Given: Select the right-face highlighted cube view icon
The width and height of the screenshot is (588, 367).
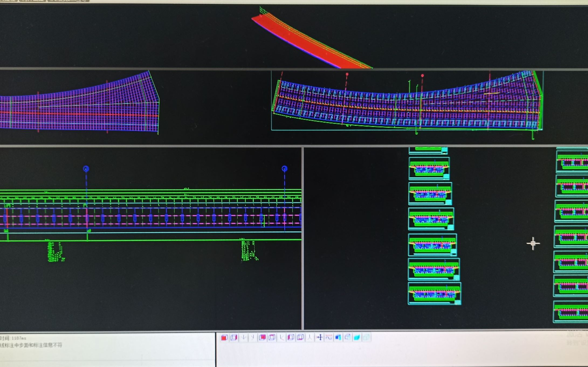Looking at the screenshot, I should (234, 337).
